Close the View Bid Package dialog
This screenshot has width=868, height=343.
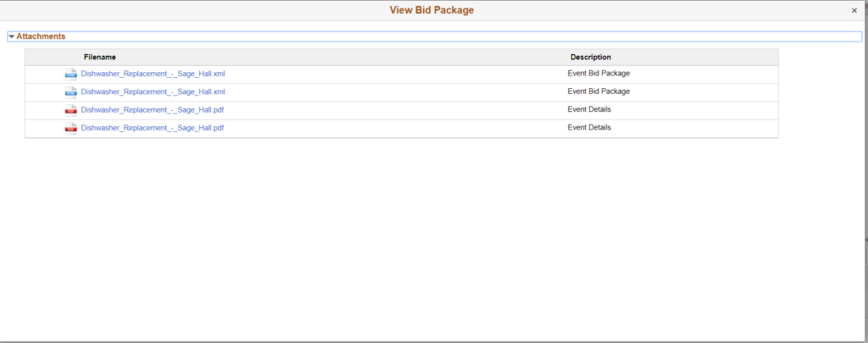pyautogui.click(x=854, y=10)
